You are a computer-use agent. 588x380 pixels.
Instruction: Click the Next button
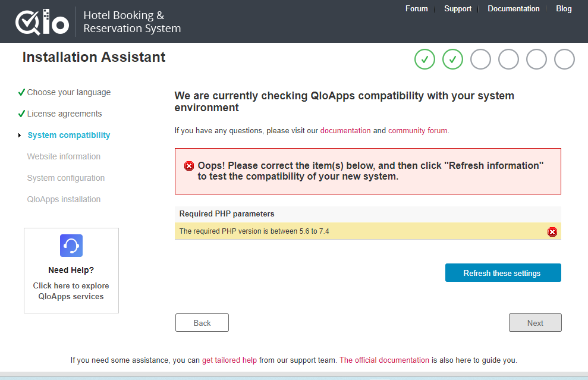(x=535, y=322)
